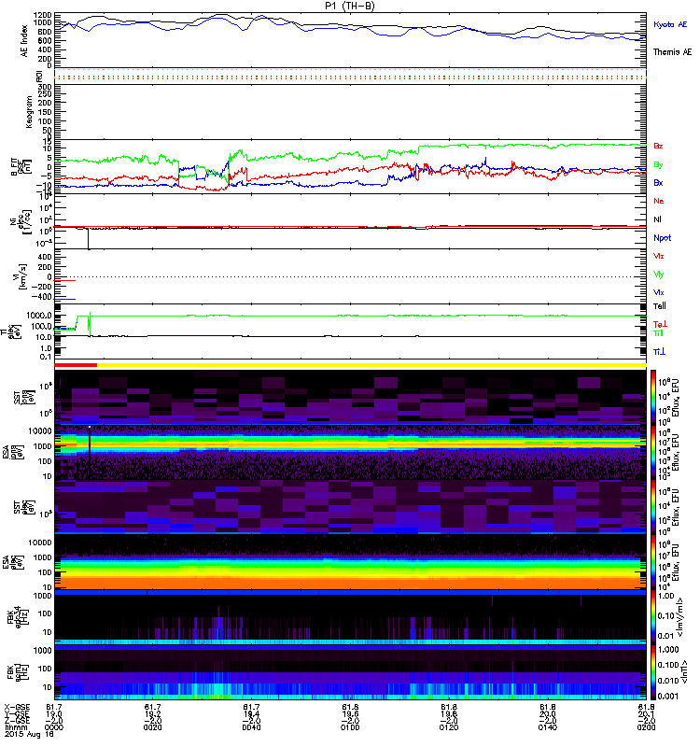Select time tick label 0020
The height and width of the screenshot is (747, 700).
click(x=152, y=727)
